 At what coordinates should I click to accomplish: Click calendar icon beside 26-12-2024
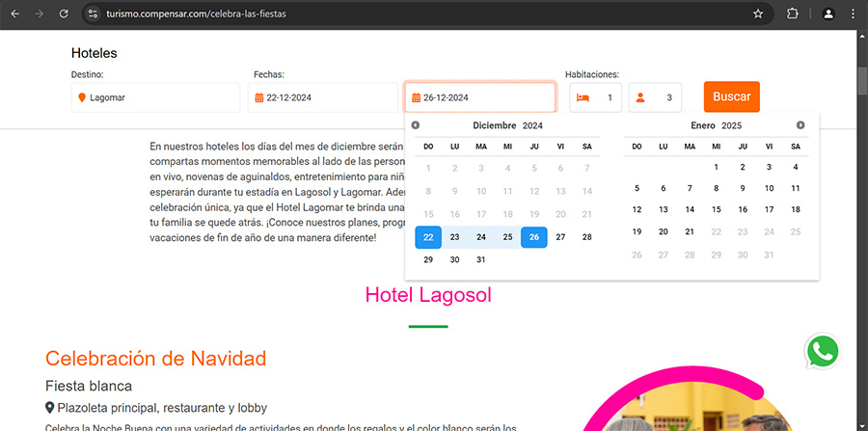tap(417, 98)
